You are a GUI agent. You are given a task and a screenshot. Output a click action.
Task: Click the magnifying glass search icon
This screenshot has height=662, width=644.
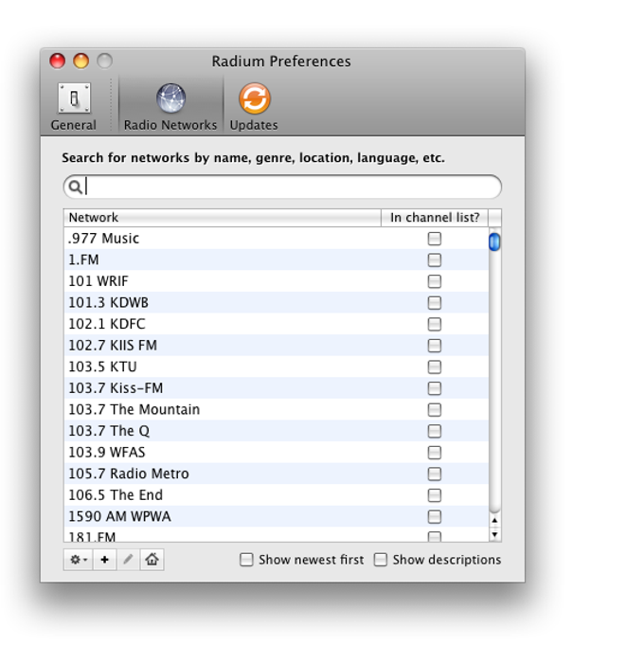pos(75,187)
